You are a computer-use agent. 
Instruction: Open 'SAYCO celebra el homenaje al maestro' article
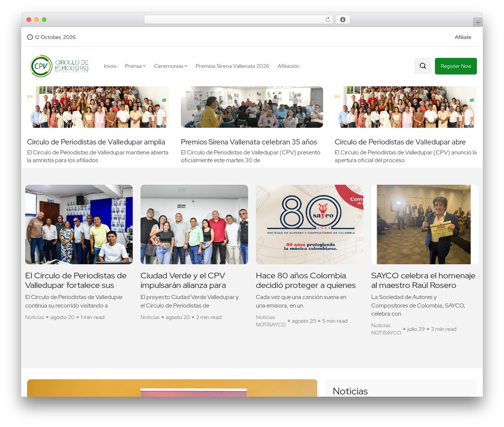[x=423, y=280]
